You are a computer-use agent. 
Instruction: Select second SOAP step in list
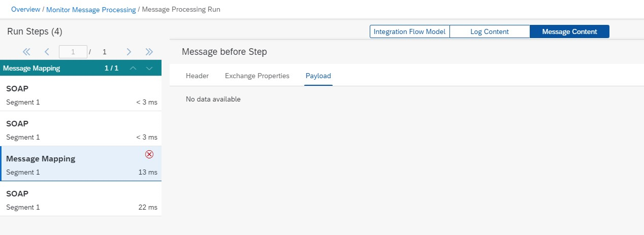(x=81, y=129)
